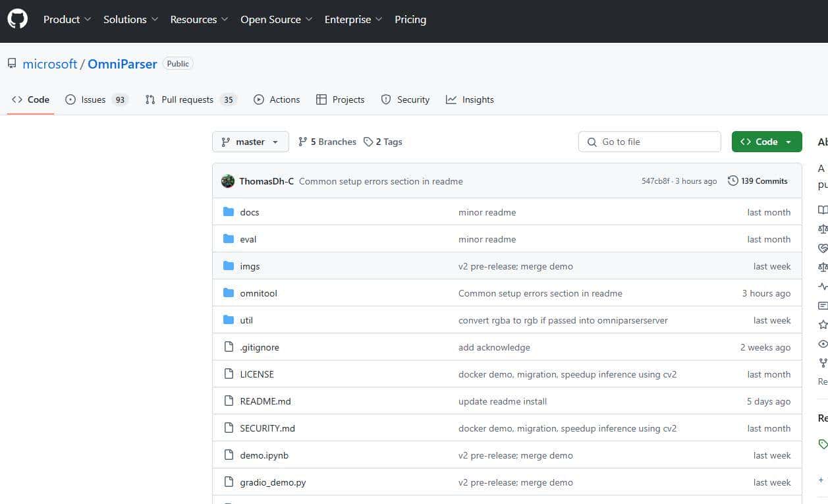This screenshot has height=504, width=828.
Task: Open the omnitool folder icon
Action: click(229, 293)
